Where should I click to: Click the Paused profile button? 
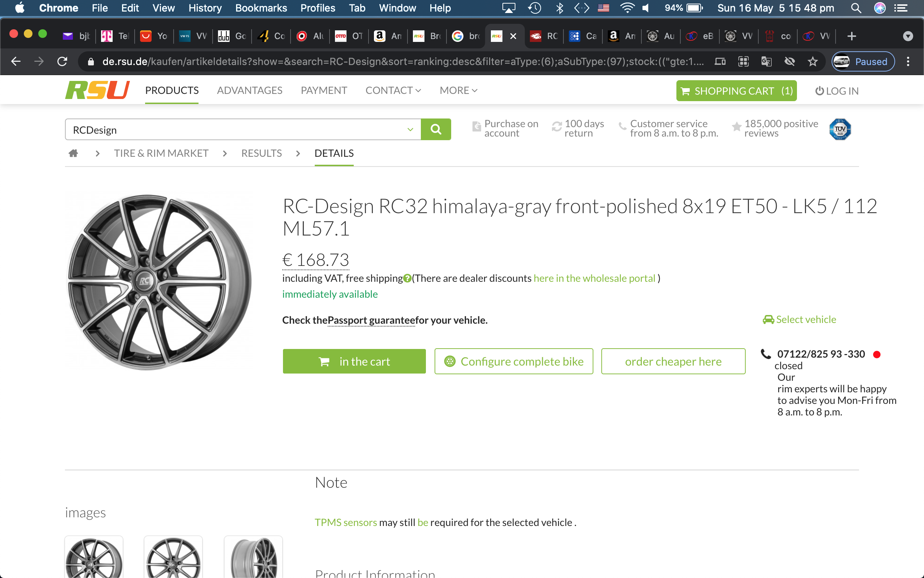[863, 61]
